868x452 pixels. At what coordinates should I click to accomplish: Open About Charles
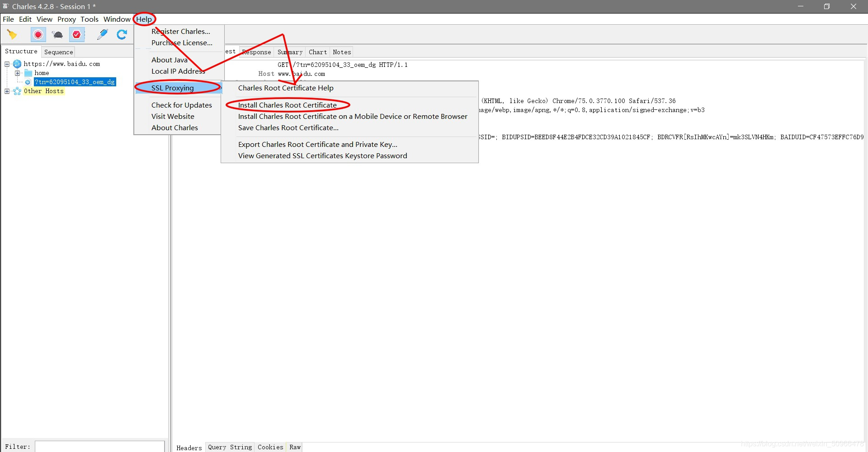point(175,127)
